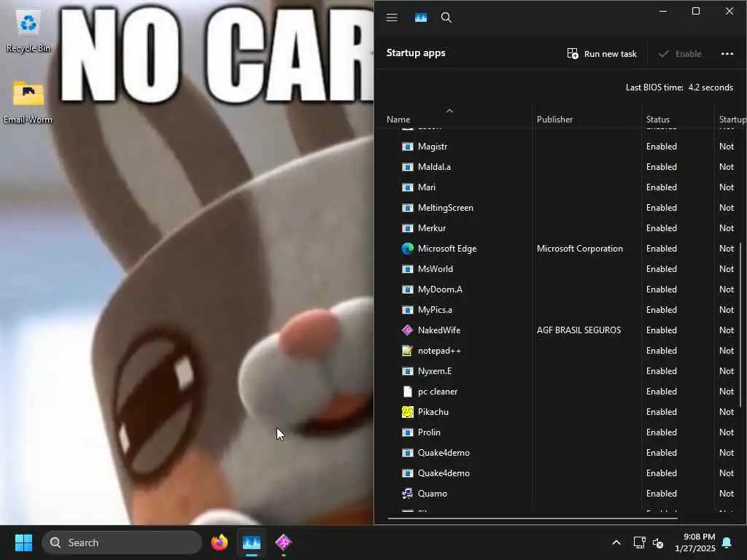This screenshot has width=747, height=560.
Task: Click the network status tray icon
Action: pyautogui.click(x=639, y=542)
